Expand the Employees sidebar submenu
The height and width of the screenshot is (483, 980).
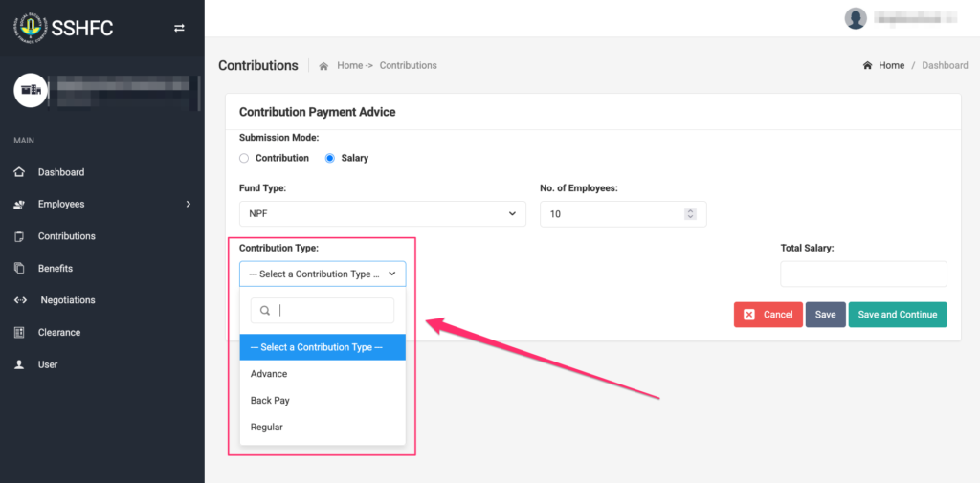click(x=188, y=204)
